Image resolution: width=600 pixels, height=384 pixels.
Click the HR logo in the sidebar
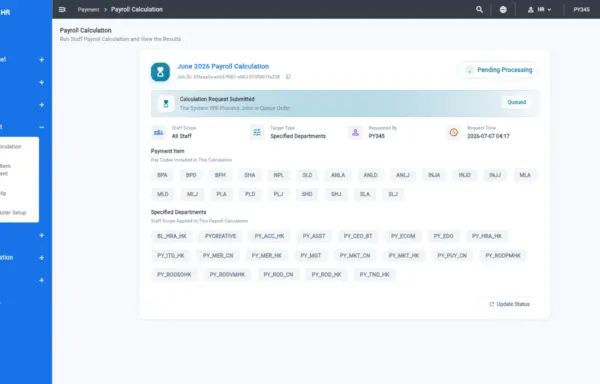5,12
